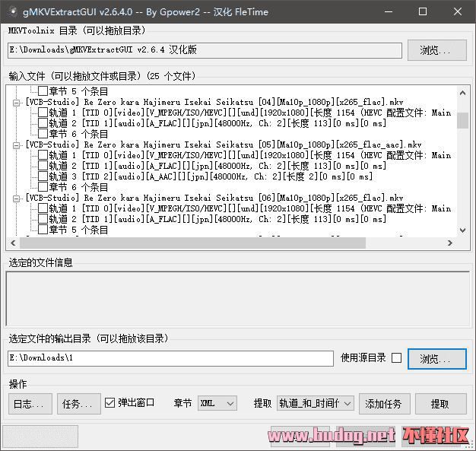Browse for the MKVToolnix directory
Viewport: 476px width, 451px height.
pyautogui.click(x=440, y=50)
